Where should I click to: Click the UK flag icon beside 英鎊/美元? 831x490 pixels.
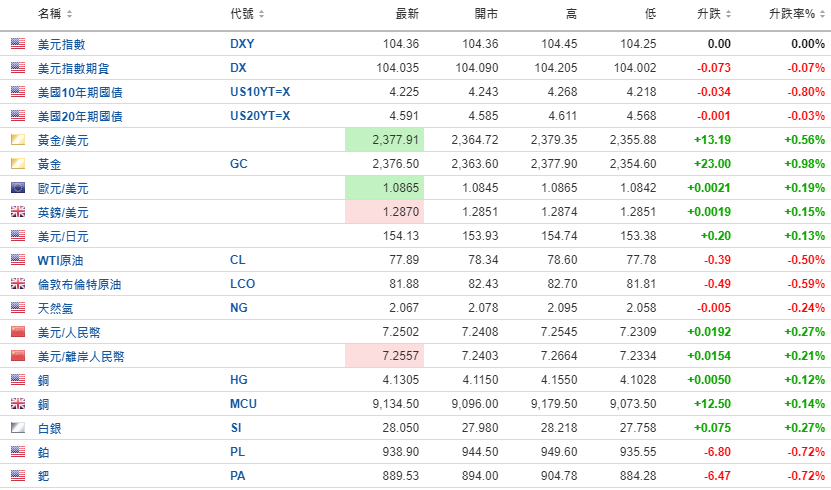point(18,212)
